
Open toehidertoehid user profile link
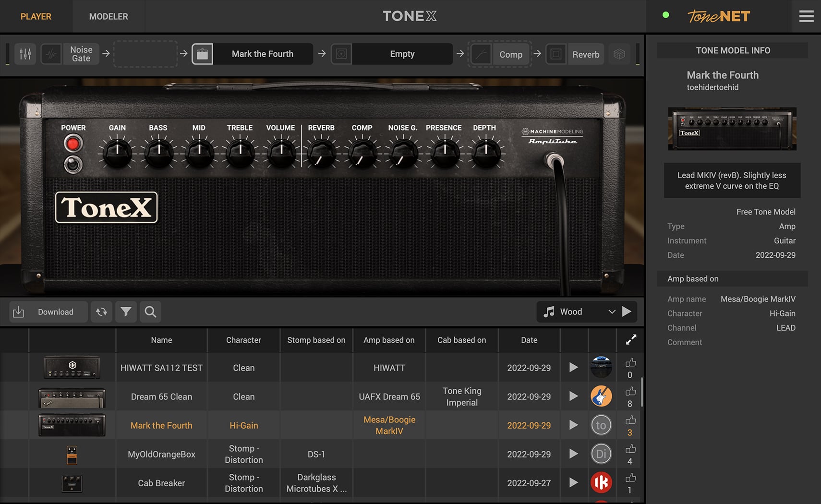coord(712,87)
